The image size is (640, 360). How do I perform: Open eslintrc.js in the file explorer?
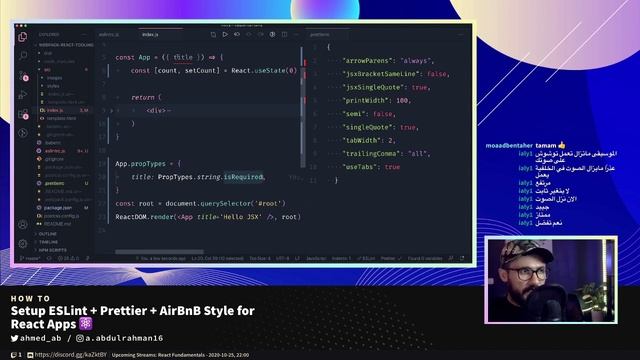(x=55, y=151)
